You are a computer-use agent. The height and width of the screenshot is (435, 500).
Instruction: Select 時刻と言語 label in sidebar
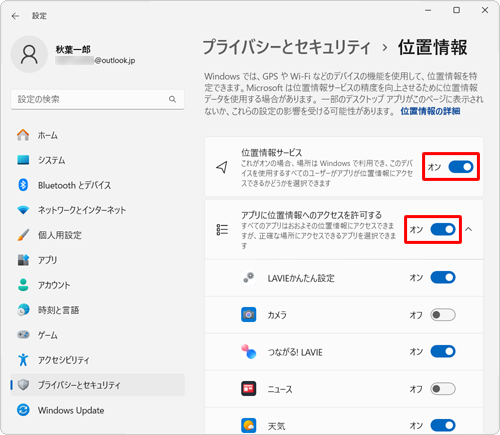pyautogui.click(x=58, y=310)
